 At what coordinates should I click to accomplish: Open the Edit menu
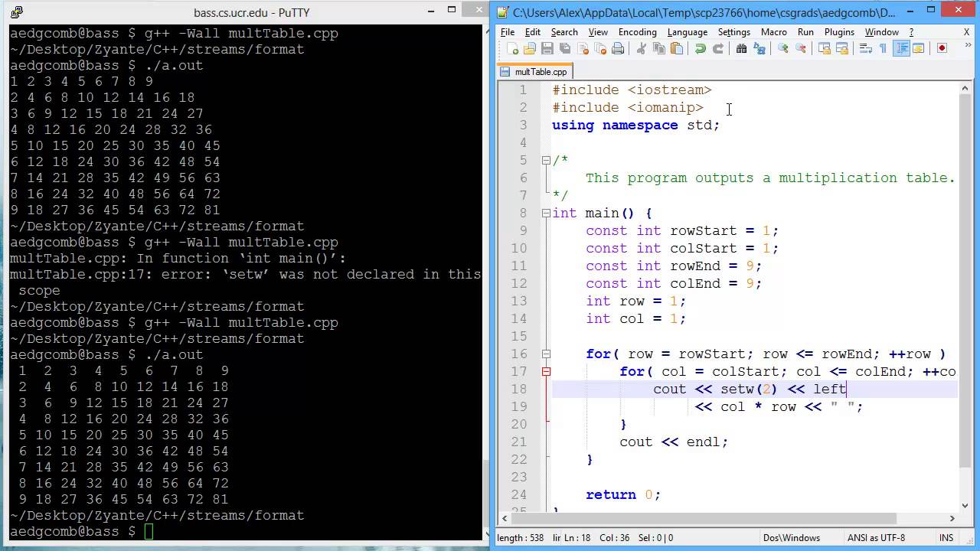[x=533, y=32]
